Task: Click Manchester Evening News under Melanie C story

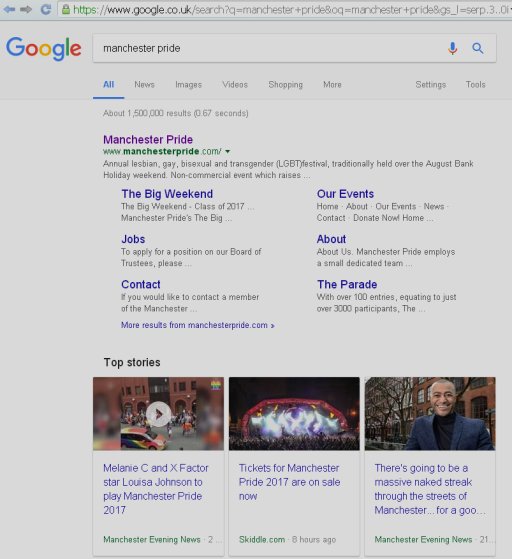Action: pos(152,540)
